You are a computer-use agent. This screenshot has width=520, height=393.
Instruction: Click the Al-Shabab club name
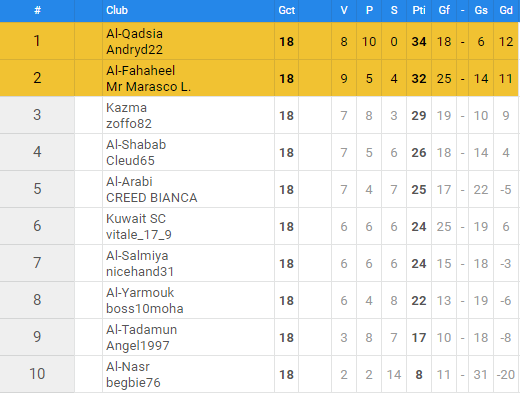[x=136, y=145]
